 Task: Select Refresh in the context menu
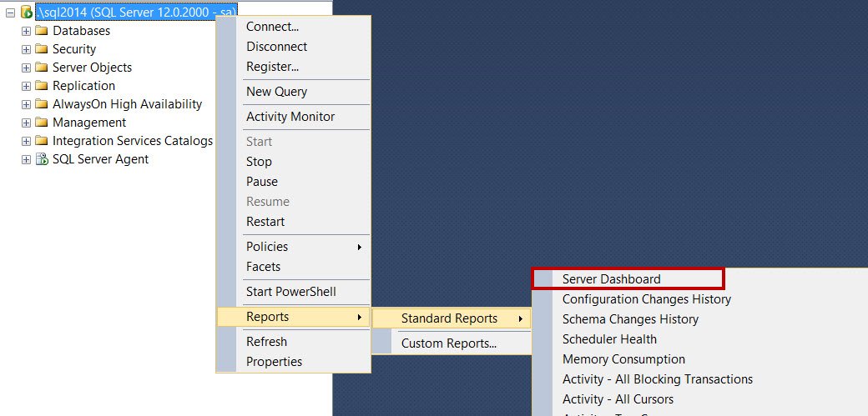coord(294,342)
